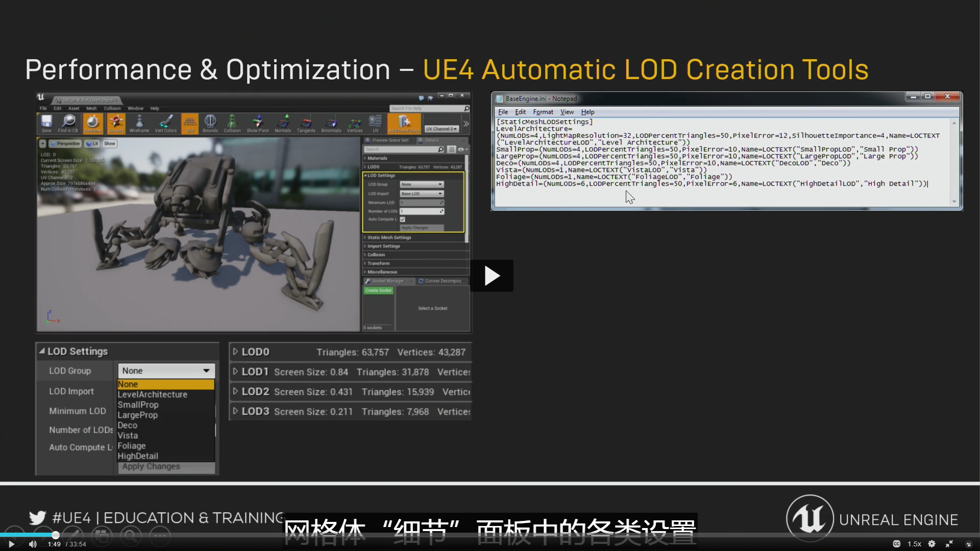Image resolution: width=980 pixels, height=551 pixels.
Task: Open the LOD Import dropdown showing Base LOD
Action: coord(422,193)
